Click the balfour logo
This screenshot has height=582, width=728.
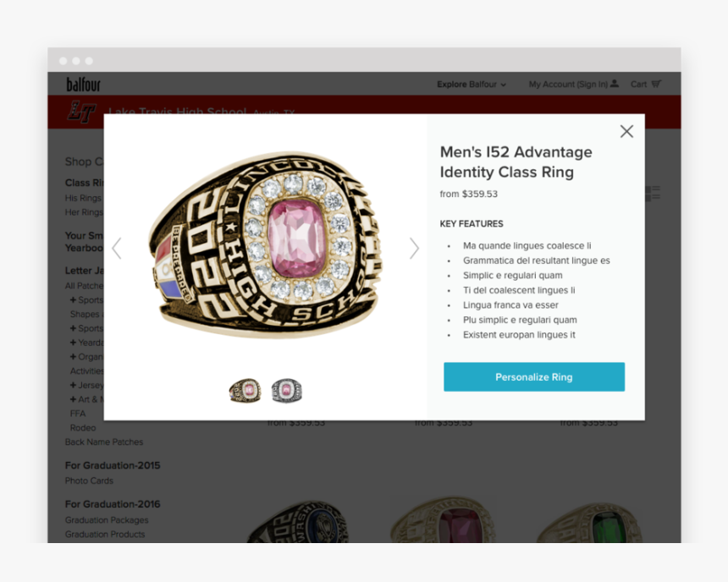point(84,85)
